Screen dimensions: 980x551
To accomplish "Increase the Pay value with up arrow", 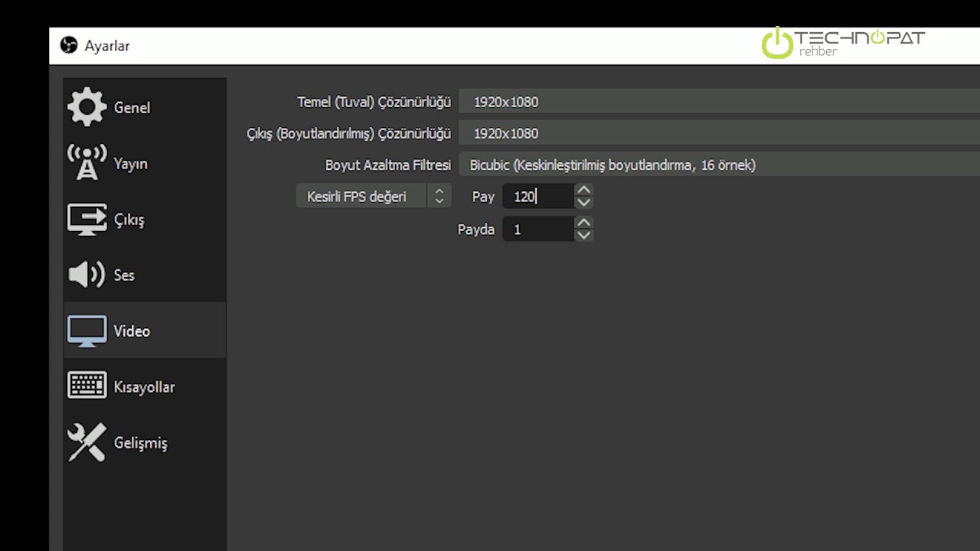I will (583, 191).
